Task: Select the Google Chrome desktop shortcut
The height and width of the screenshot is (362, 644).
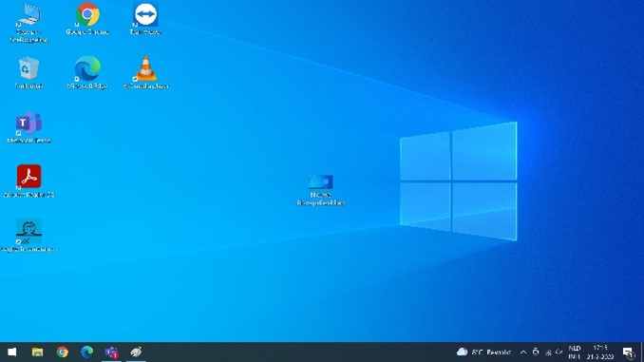Action: click(87, 18)
